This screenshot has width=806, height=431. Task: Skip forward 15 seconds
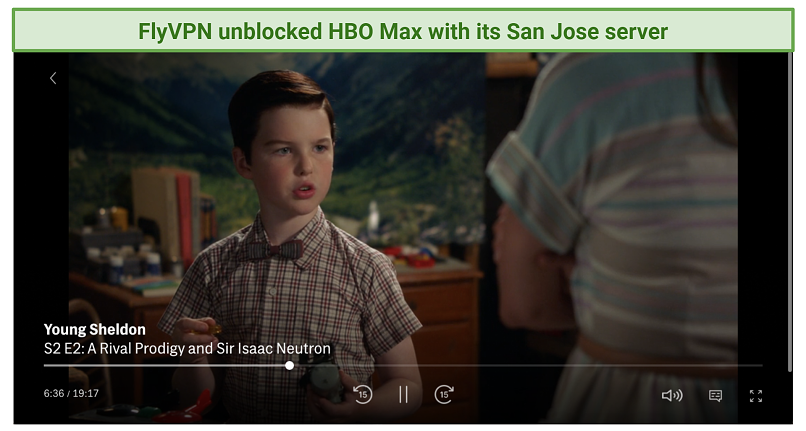(444, 395)
